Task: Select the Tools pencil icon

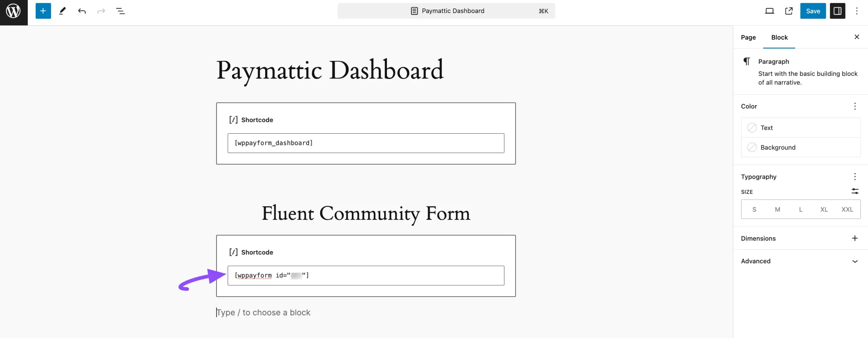Action: (62, 11)
